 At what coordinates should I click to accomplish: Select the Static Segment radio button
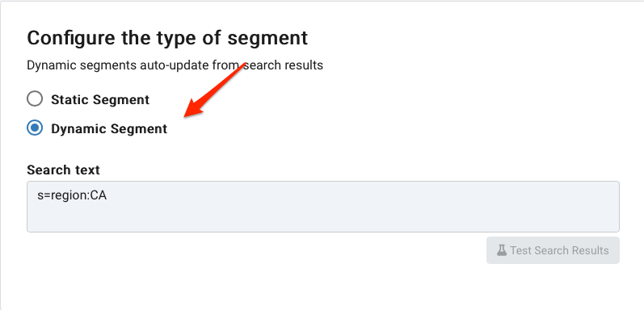pyautogui.click(x=35, y=99)
